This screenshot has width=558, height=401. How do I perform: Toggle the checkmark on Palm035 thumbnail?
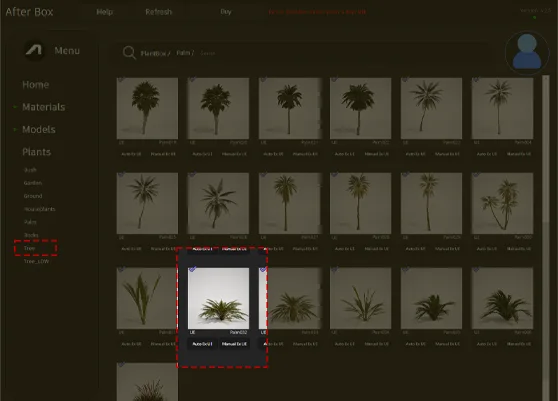405,269
